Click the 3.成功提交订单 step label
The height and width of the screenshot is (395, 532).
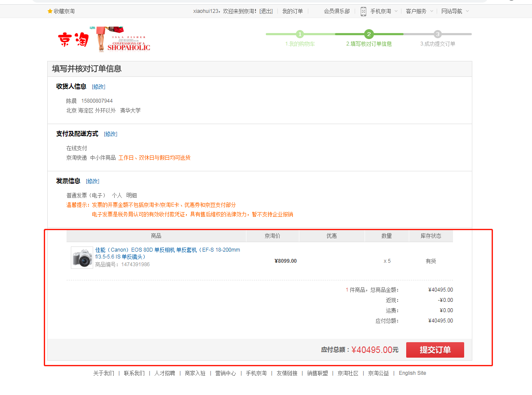click(x=438, y=44)
